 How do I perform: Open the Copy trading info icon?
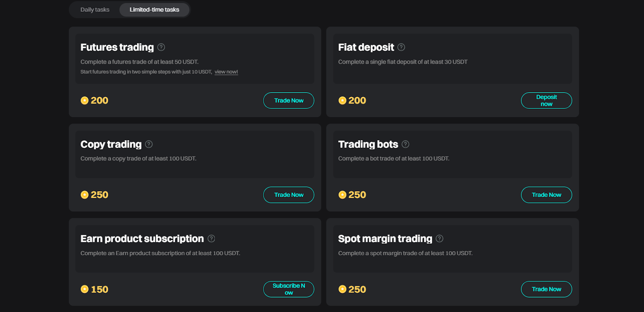pos(149,144)
